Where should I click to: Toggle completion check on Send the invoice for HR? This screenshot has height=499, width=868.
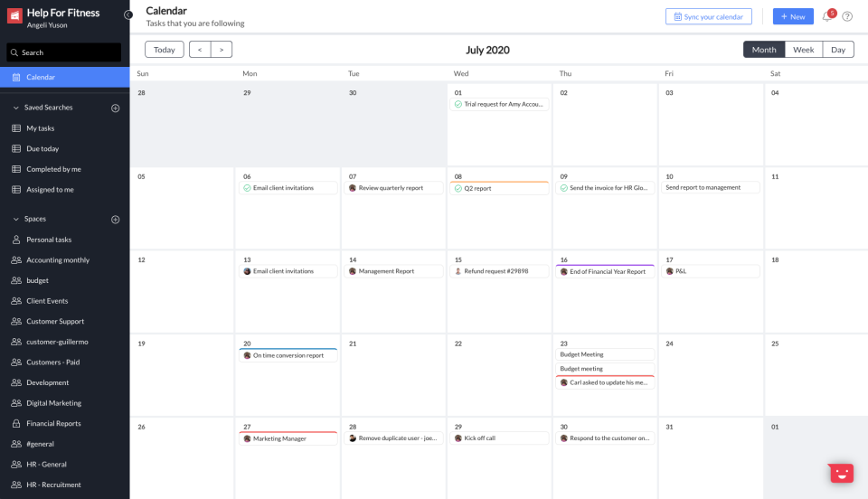coord(563,188)
